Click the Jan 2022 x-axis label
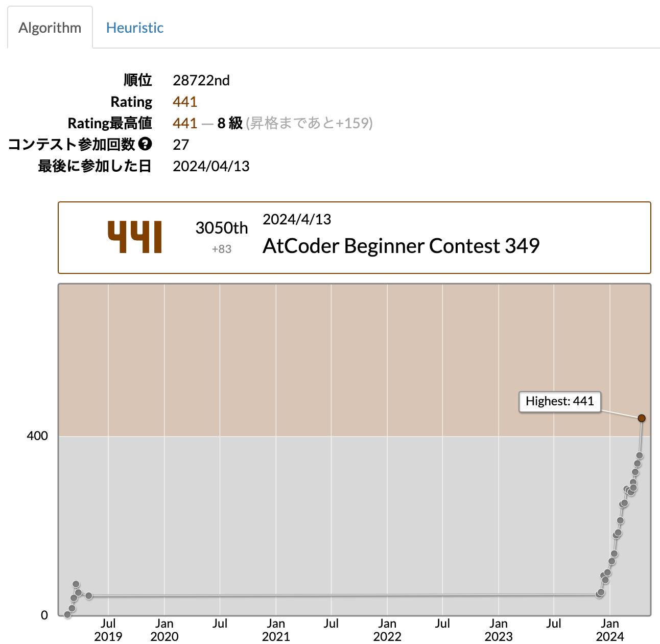Screen dimensions: 660x644 point(387,630)
